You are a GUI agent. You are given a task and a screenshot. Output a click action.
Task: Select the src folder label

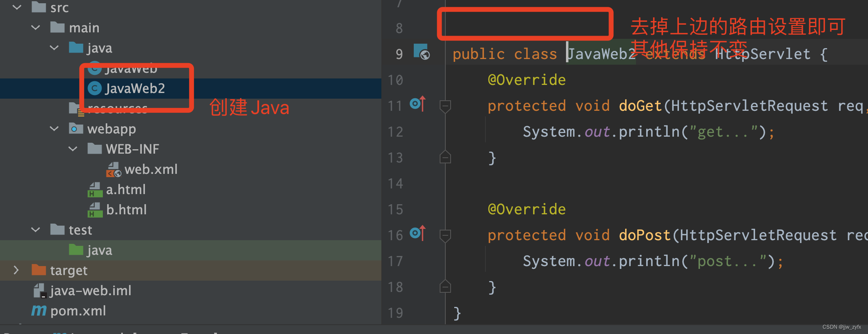(60, 7)
